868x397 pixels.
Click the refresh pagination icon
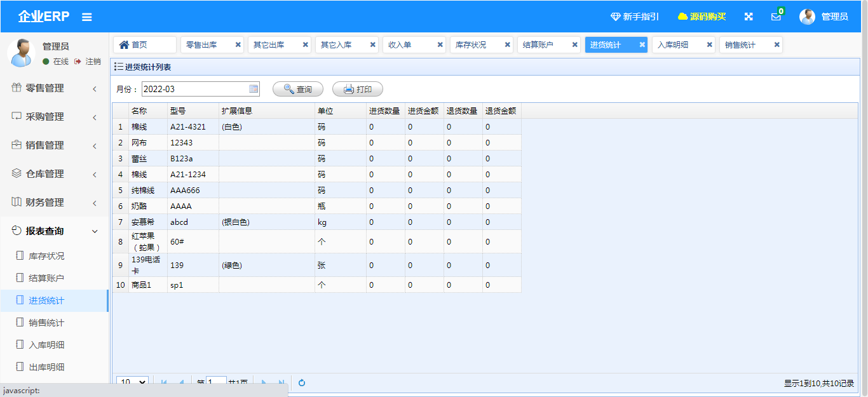click(x=302, y=382)
